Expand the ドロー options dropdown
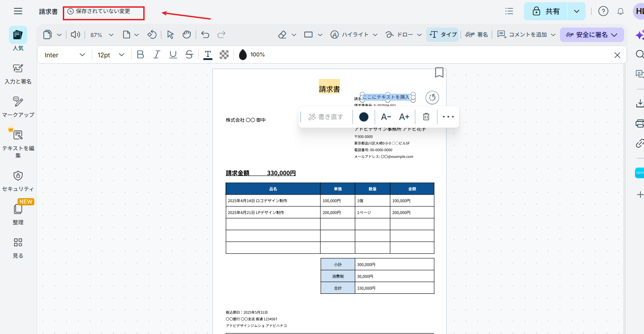Viewport: 644px width, 334px height. pyautogui.click(x=419, y=35)
